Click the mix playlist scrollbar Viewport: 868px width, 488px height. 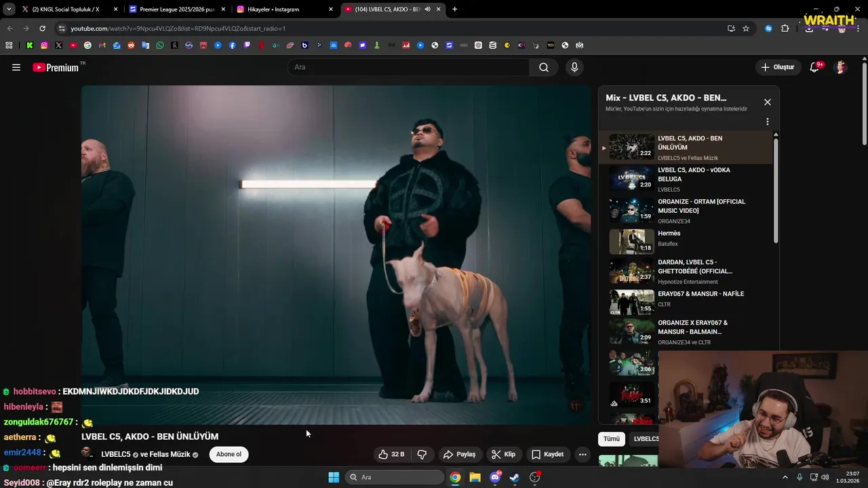click(776, 190)
